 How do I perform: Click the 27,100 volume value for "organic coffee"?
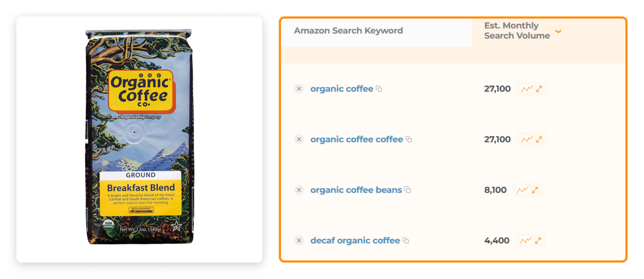497,89
